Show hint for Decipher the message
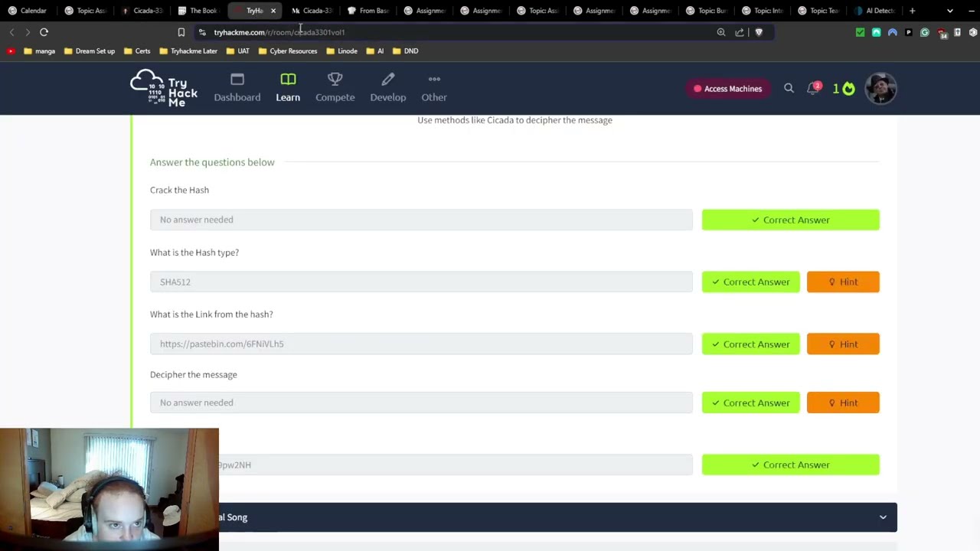This screenshot has width=980, height=551. [843, 403]
